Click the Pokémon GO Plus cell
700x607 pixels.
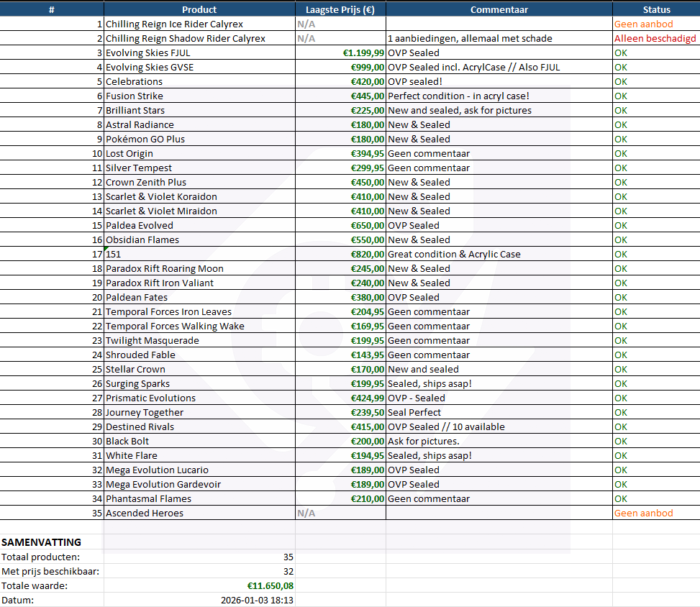199,139
